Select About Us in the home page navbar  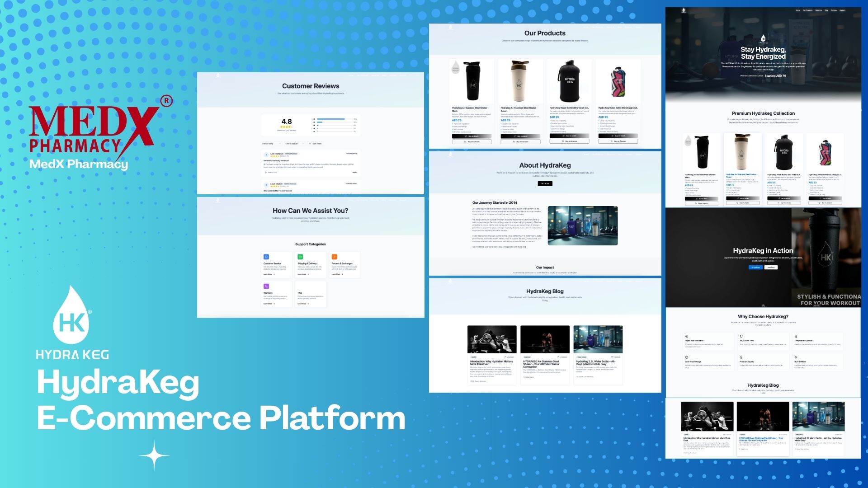[818, 10]
